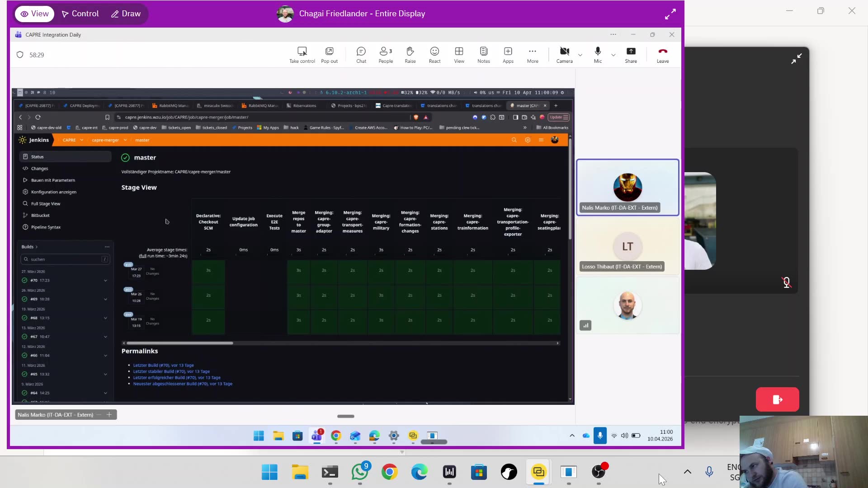Open WhatsApp from the taskbar
The width and height of the screenshot is (868, 488).
360,472
